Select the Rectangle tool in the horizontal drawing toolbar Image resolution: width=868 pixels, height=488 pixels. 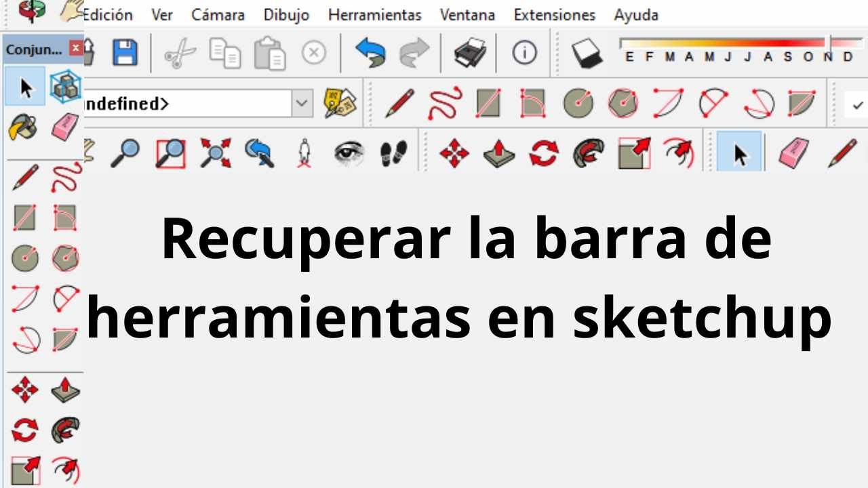point(488,104)
